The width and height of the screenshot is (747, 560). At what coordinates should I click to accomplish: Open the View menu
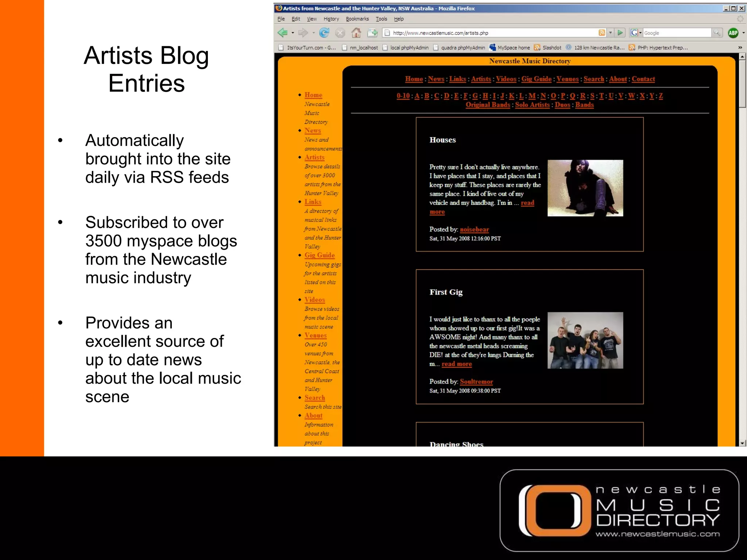(311, 19)
